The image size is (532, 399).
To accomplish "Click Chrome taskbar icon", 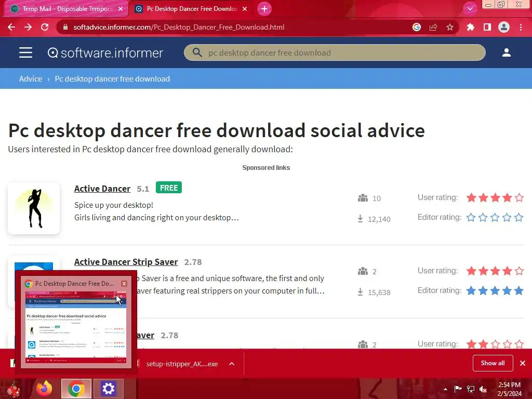I will pos(76,389).
